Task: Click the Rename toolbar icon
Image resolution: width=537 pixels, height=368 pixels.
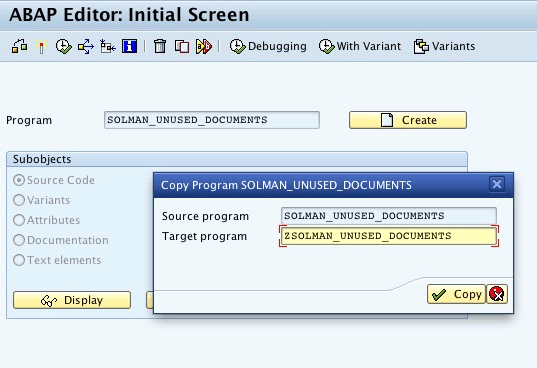Action: [x=204, y=46]
